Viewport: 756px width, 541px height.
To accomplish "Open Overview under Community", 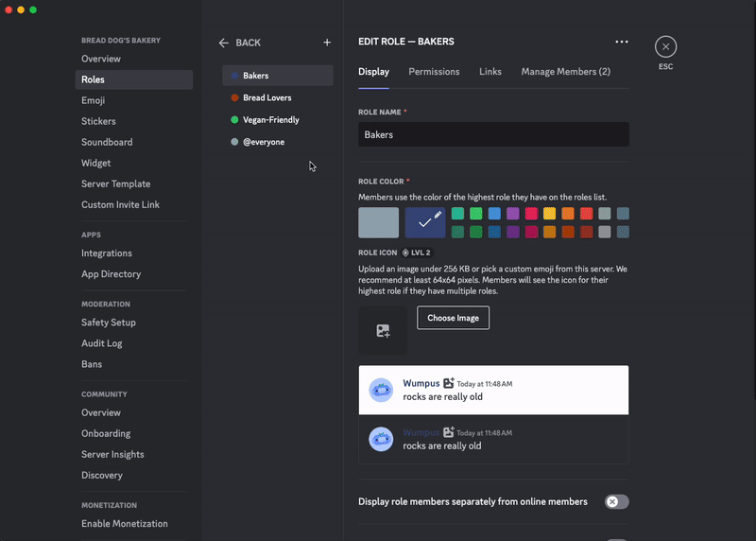I will click(x=134, y=412).
